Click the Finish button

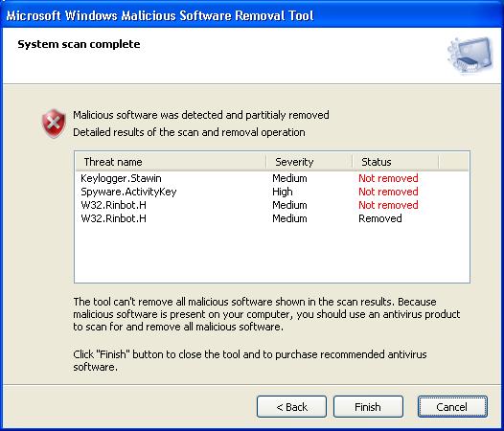point(368,407)
